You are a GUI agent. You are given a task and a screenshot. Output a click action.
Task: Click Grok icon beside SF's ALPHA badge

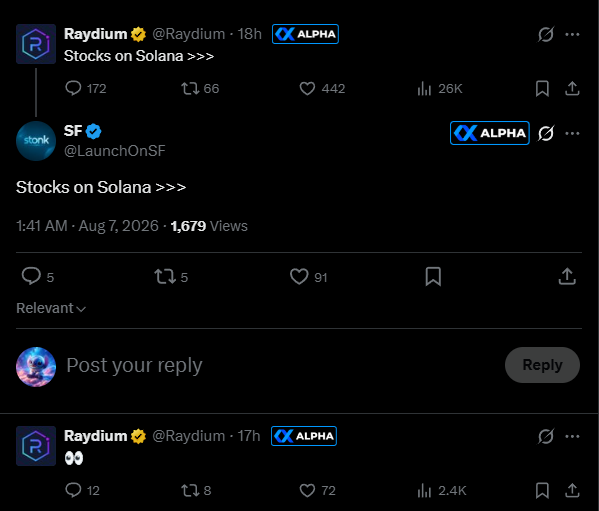tap(546, 133)
